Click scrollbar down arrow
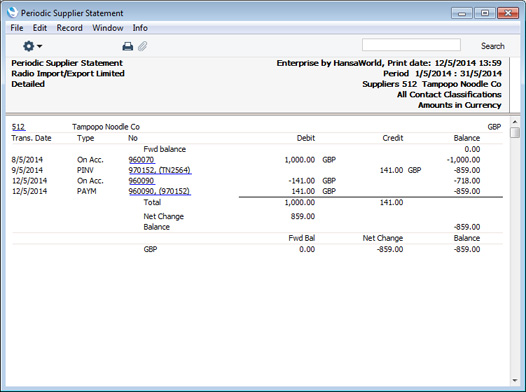Image resolution: width=526 pixels, height=392 pixels. click(515, 380)
